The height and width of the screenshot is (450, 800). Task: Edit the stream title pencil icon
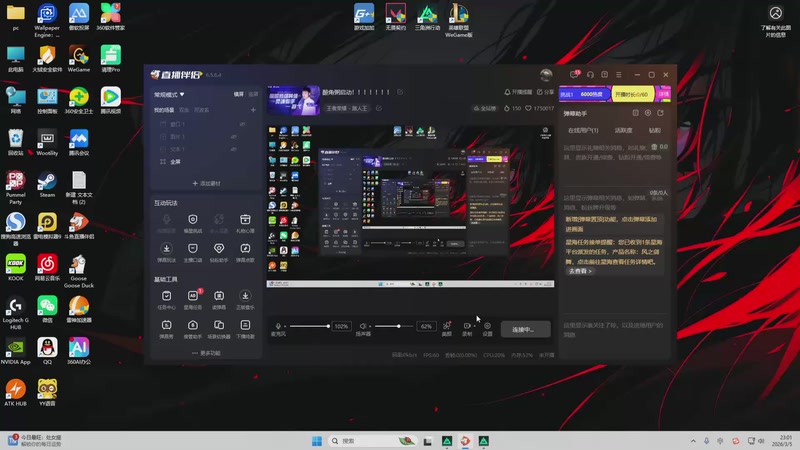pos(400,92)
